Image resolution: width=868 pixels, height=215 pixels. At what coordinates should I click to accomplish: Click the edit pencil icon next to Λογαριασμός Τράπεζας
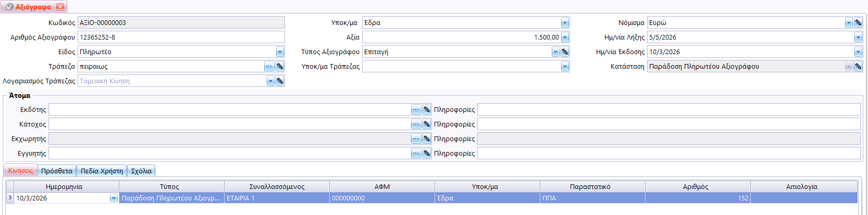coord(280,81)
